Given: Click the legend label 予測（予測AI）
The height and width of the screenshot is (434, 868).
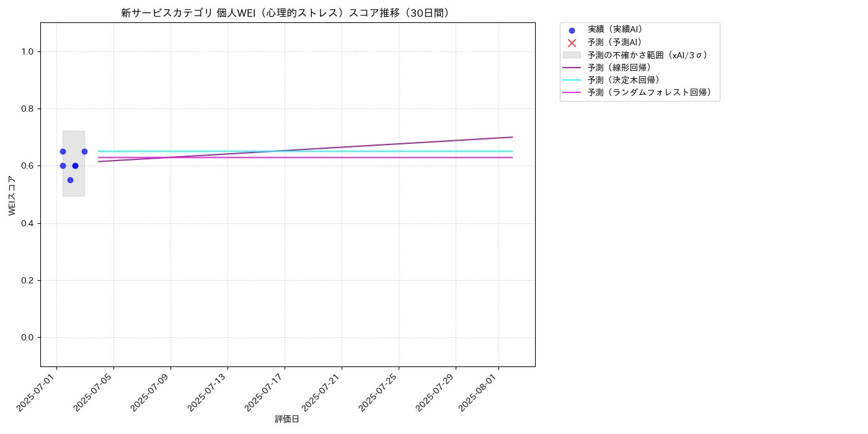Looking at the screenshot, I should pyautogui.click(x=615, y=42).
